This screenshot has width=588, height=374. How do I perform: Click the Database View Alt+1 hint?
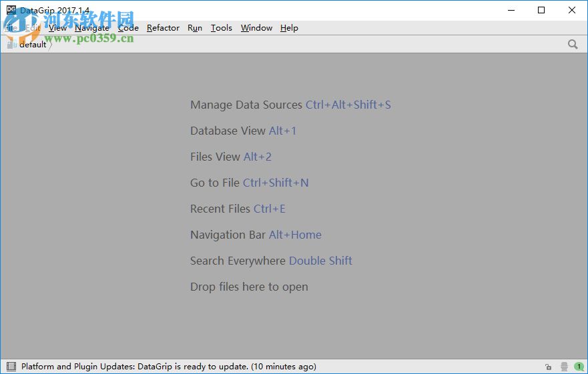coord(243,131)
